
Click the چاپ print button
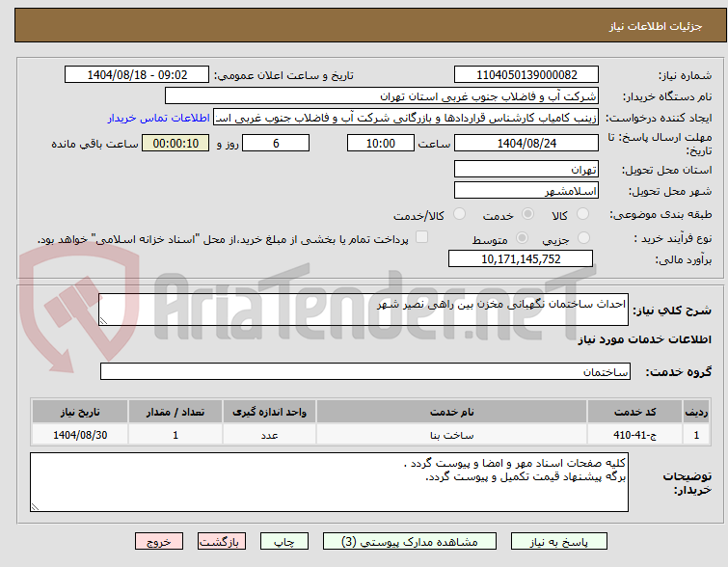pos(284,542)
